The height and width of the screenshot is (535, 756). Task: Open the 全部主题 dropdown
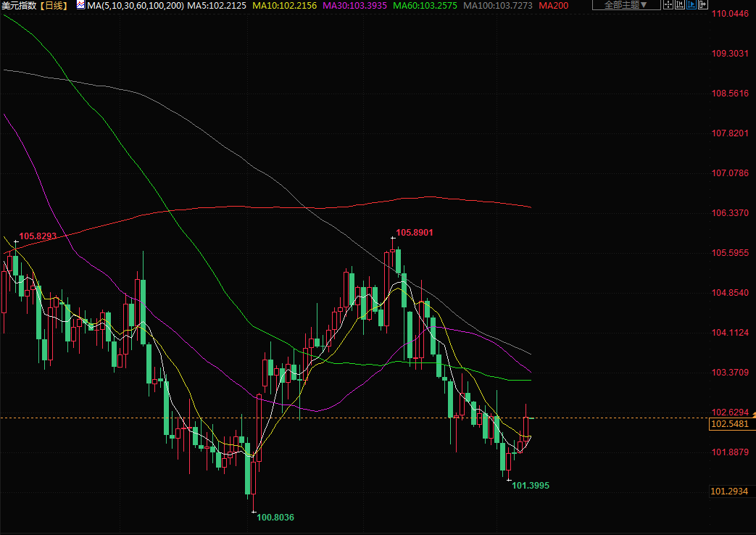(x=626, y=5)
